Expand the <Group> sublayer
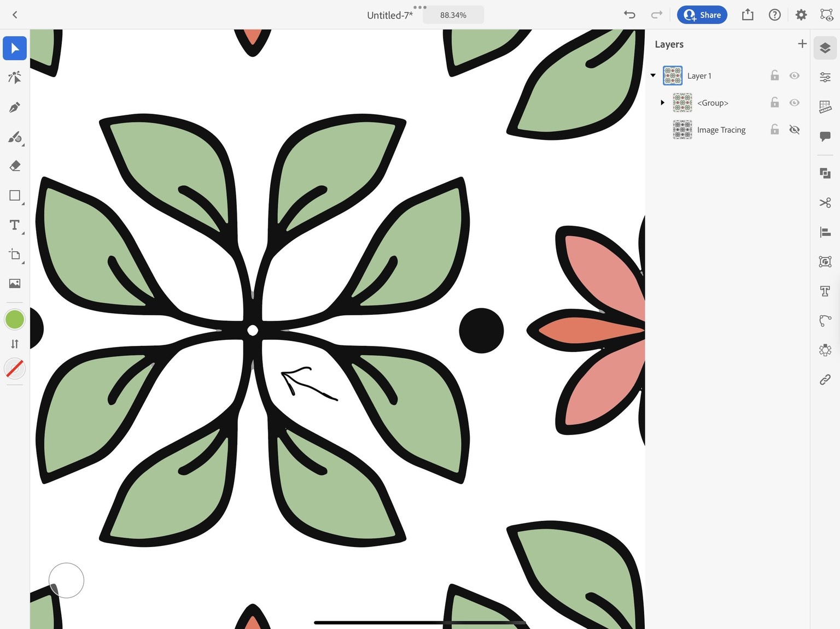Viewport: 840px width, 629px height. click(662, 103)
